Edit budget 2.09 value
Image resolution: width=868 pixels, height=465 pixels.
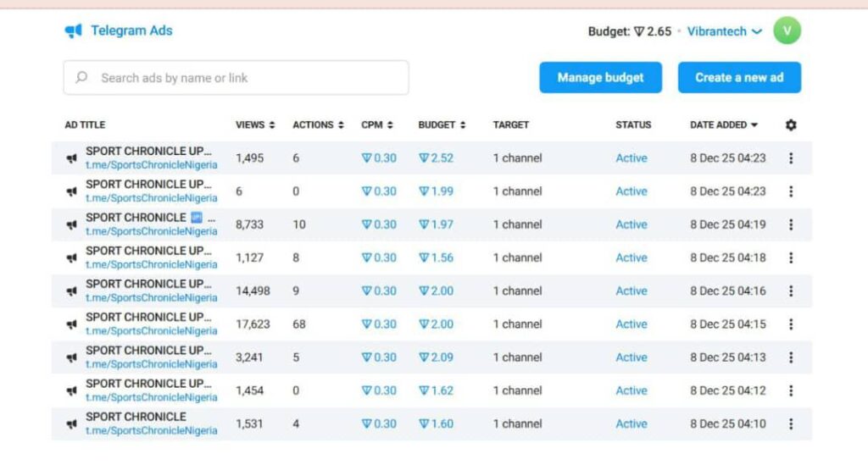[436, 357]
